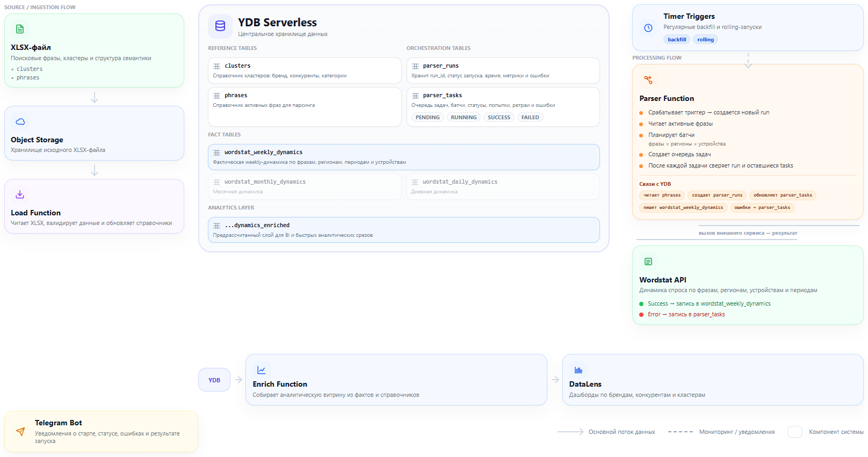Click the DataLens bar chart icon

click(578, 370)
